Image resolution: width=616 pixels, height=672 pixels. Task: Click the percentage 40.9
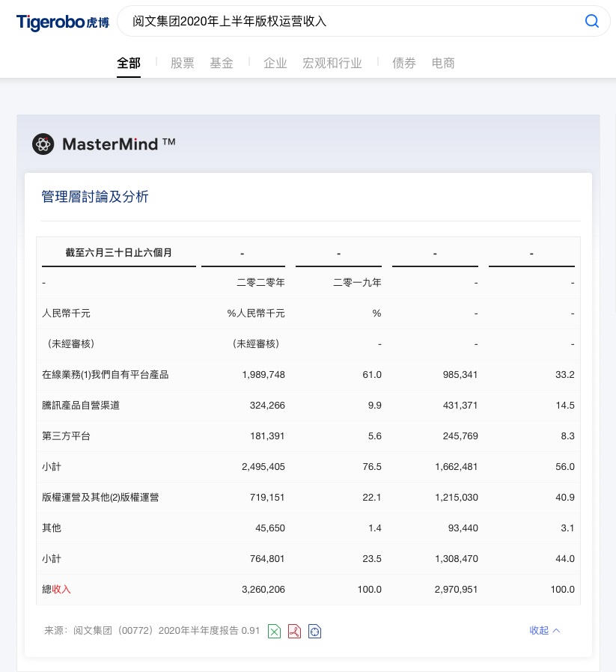(x=565, y=497)
